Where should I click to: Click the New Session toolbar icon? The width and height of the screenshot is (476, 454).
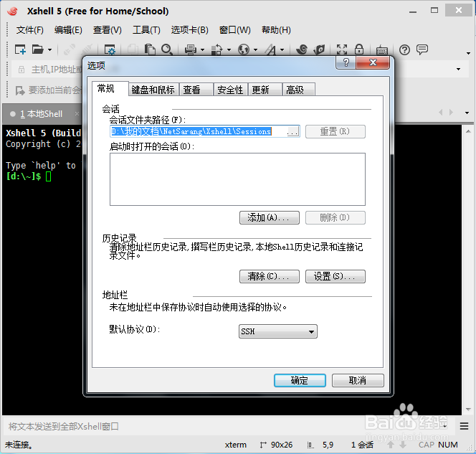(20, 49)
